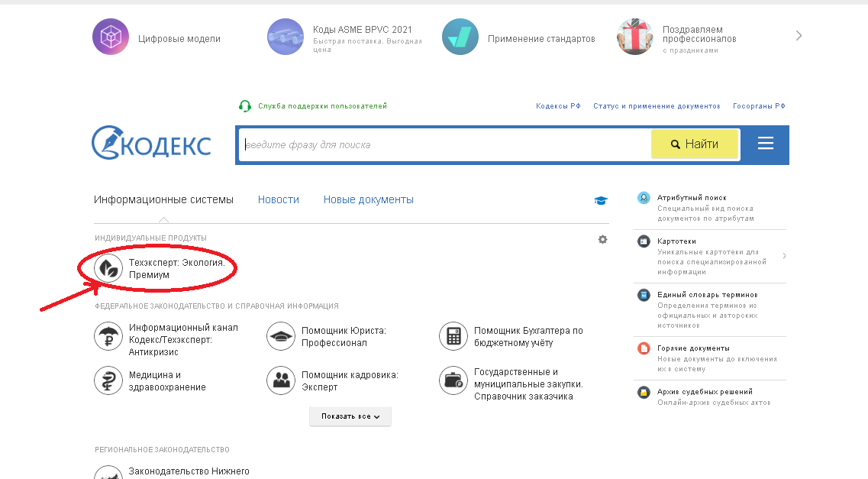Click the people Помощник кадровика icon
868x479 pixels.
281,380
